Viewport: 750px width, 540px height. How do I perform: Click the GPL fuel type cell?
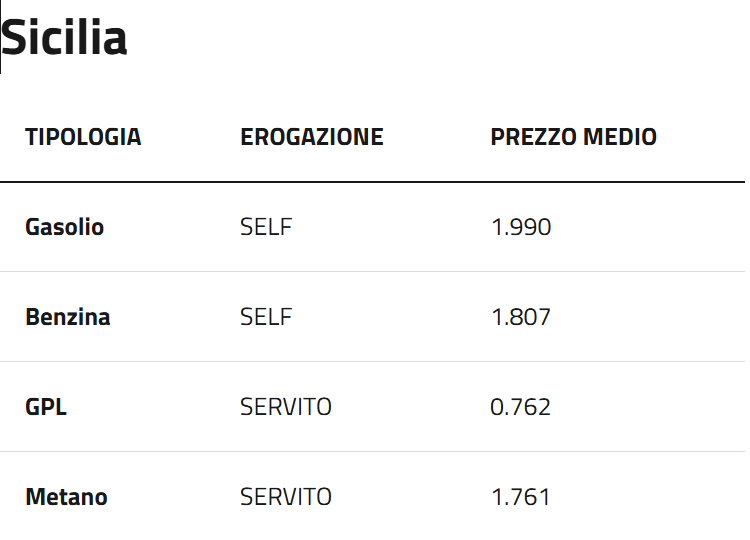coord(46,407)
